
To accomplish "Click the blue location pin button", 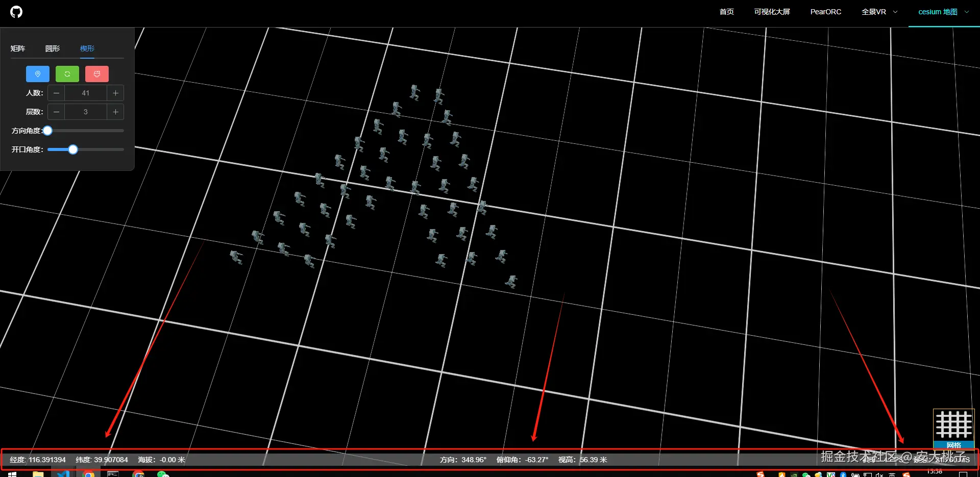I will 38,74.
